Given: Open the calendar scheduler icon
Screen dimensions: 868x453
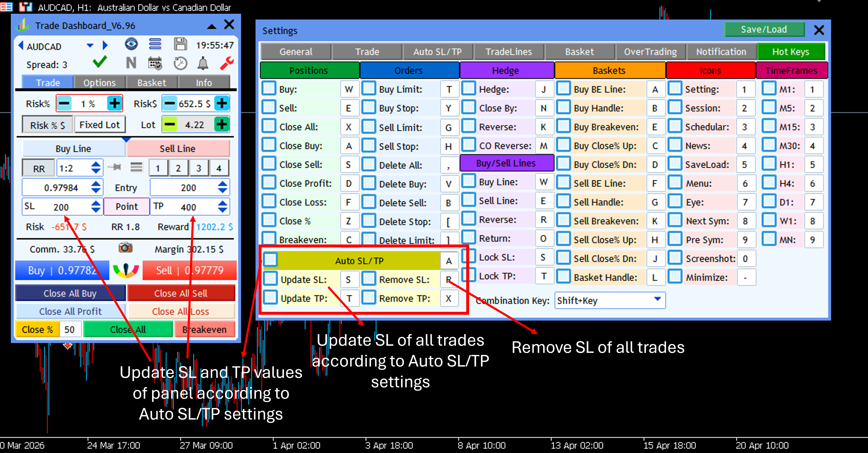Looking at the screenshot, I should (155, 63).
